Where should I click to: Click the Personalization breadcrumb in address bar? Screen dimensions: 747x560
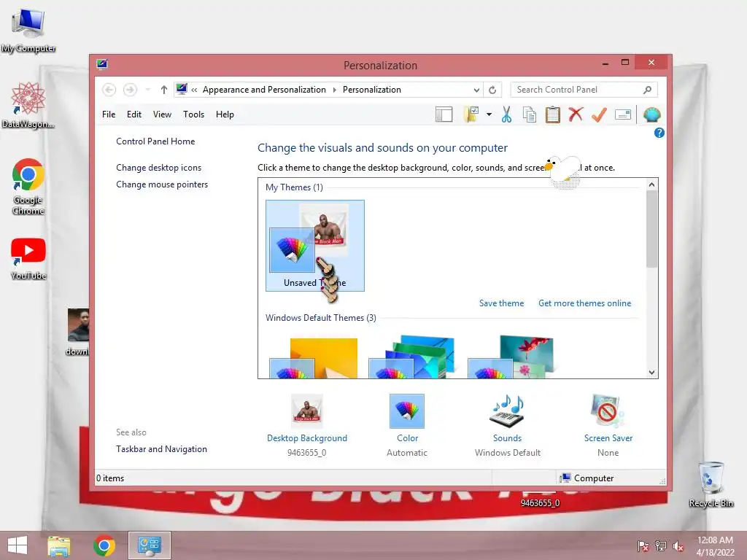(x=371, y=90)
